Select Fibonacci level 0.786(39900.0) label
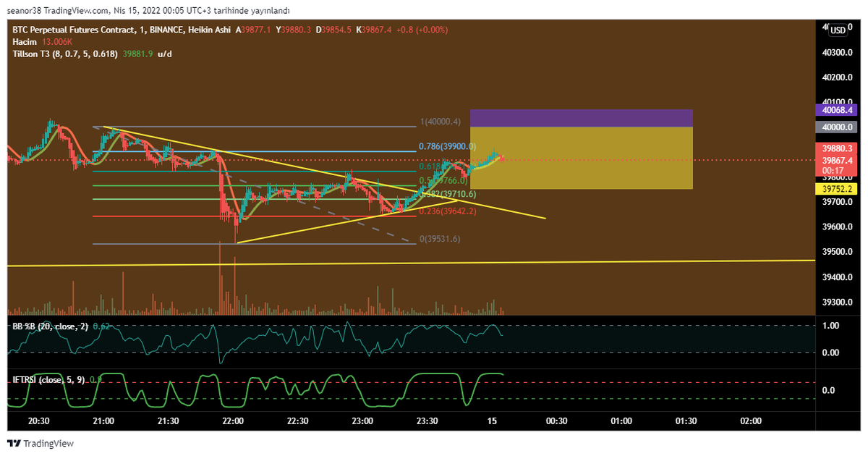This screenshot has width=868, height=456. tap(447, 146)
